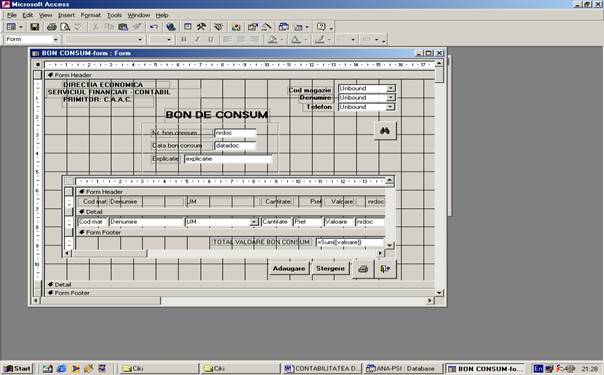Click the Line/Border Color icon
Screen dimensions: 604x375
319,39
